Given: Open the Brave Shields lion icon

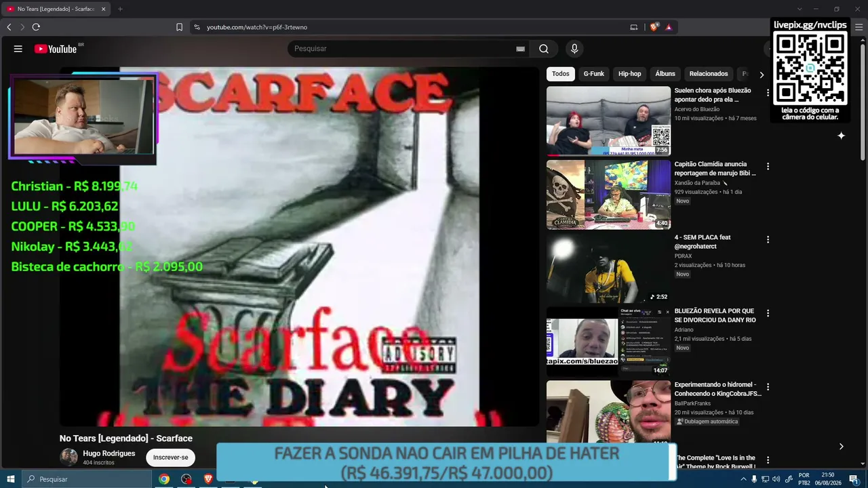Looking at the screenshot, I should [654, 27].
